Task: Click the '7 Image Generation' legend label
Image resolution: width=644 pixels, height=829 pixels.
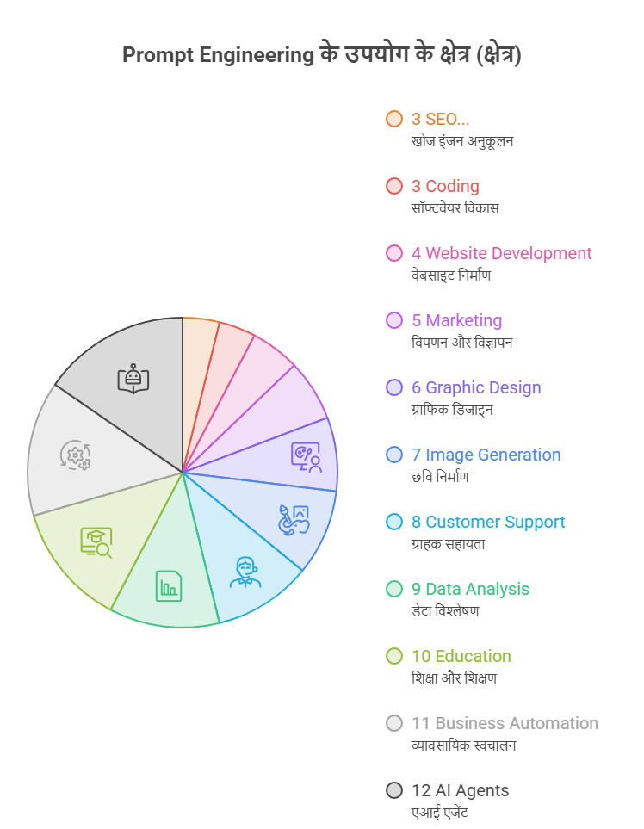Action: coord(486,455)
